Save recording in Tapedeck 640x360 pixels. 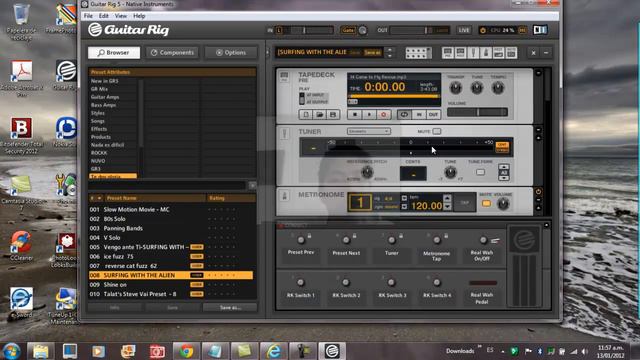[333, 115]
